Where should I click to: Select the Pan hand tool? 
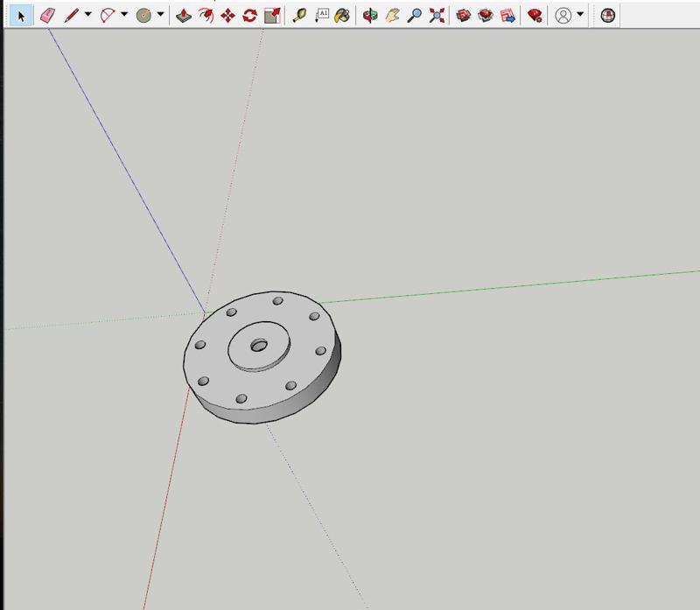coord(392,16)
